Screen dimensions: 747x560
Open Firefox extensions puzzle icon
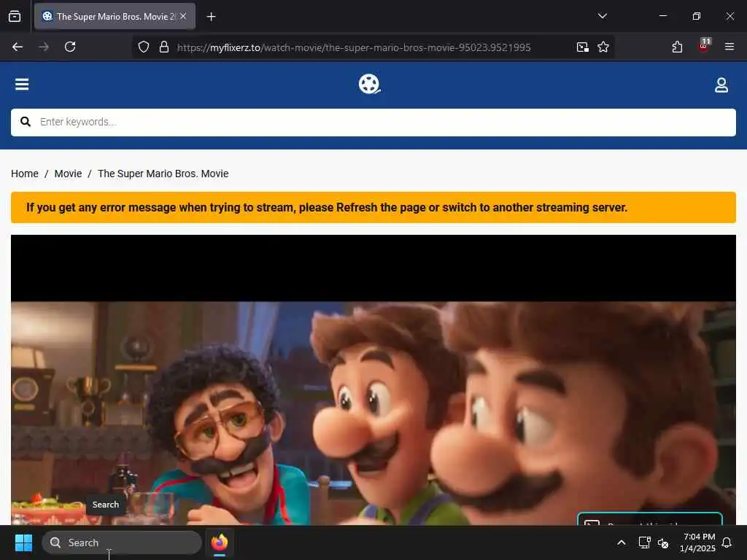coord(677,47)
